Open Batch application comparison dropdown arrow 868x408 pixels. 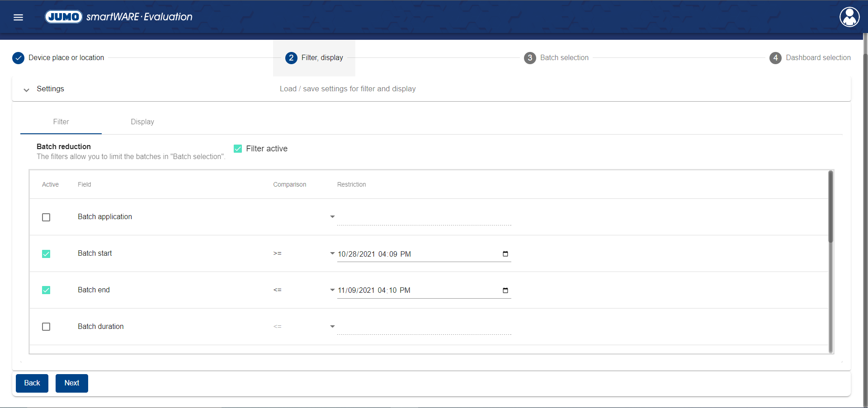pos(332,217)
